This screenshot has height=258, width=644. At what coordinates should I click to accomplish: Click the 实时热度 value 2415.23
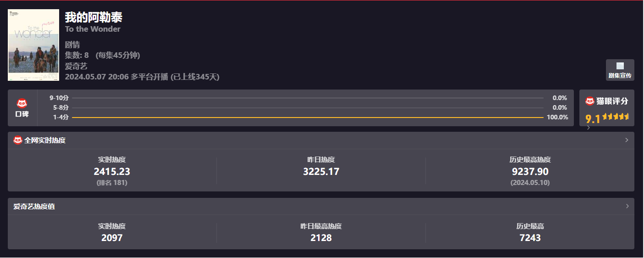[112, 172]
